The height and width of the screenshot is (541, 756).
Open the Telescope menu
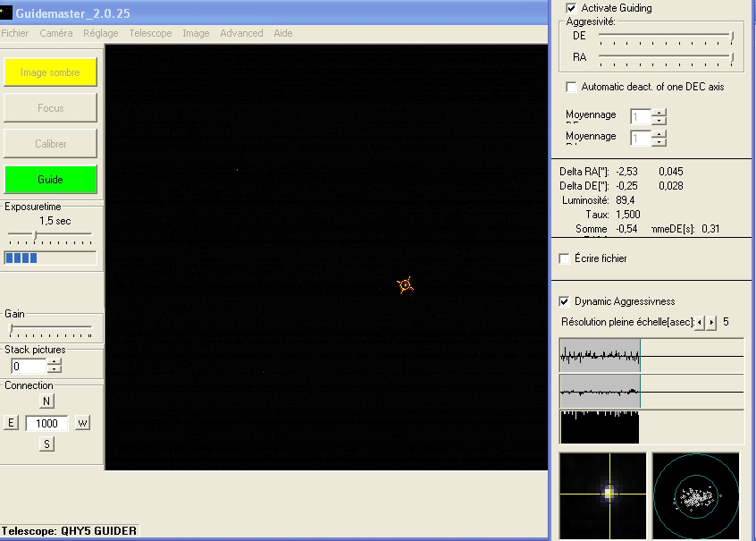point(150,33)
